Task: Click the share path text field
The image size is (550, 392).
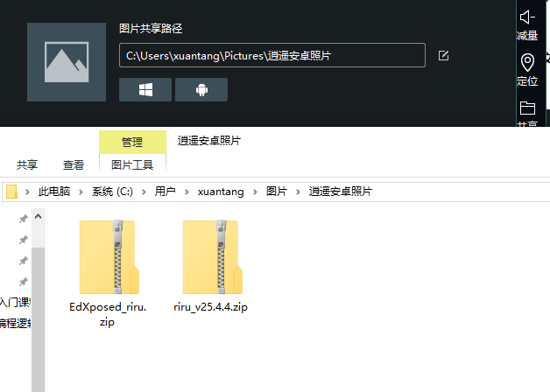Action: tap(272, 55)
